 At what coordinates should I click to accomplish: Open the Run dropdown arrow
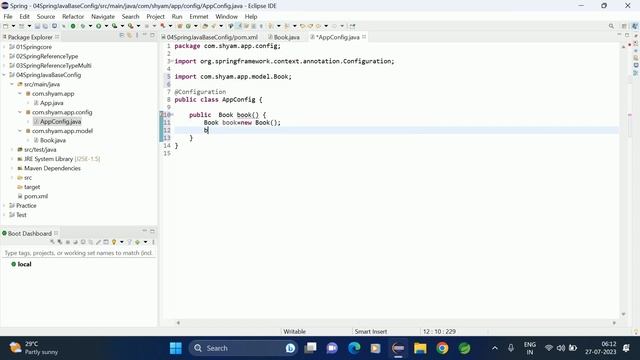(x=107, y=26)
